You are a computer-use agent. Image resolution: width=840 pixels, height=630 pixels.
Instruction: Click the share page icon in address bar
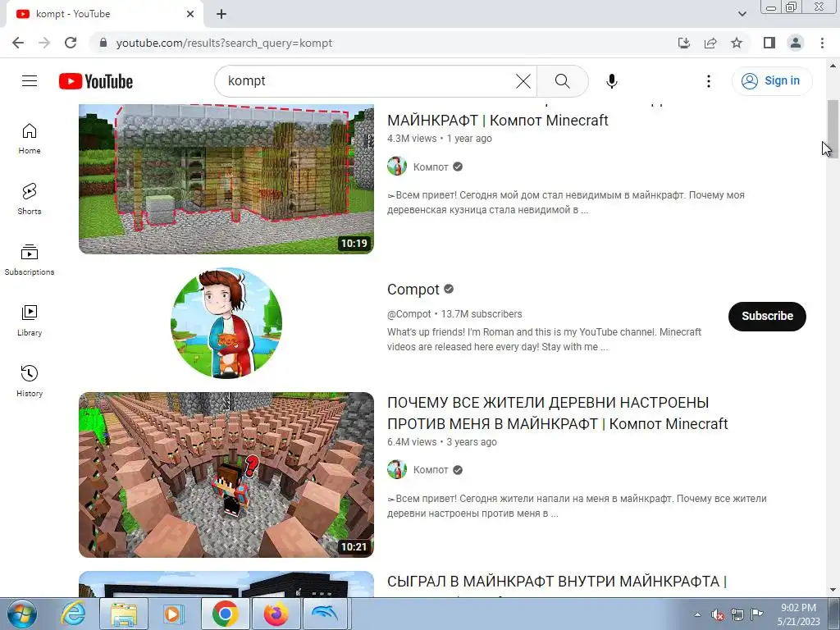pyautogui.click(x=710, y=43)
